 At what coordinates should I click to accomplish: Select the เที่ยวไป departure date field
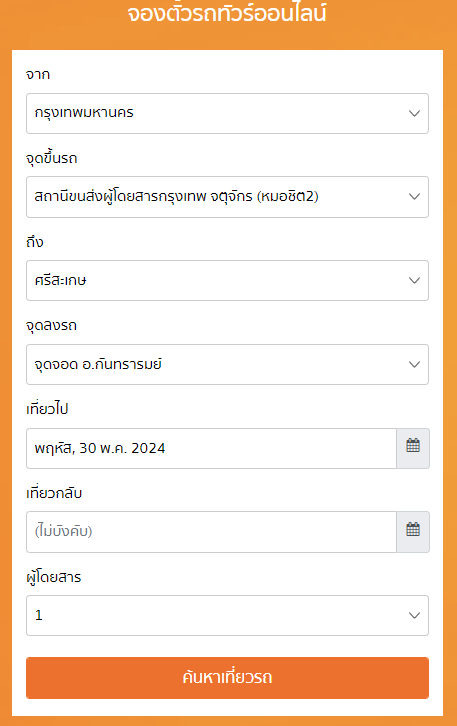click(212, 448)
